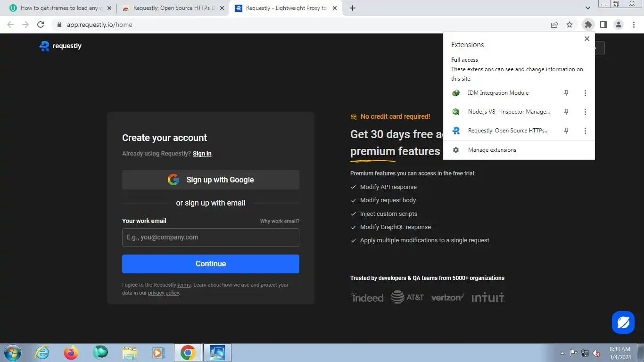Open the taskbar app next to Chrome
Image resolution: width=644 pixels, height=362 pixels.
click(x=217, y=353)
